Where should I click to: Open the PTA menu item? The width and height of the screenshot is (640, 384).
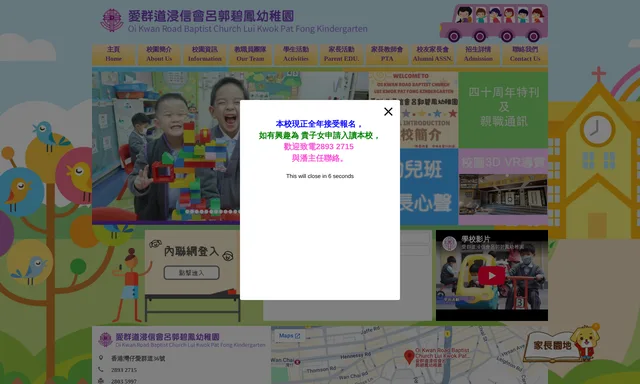tap(387, 54)
